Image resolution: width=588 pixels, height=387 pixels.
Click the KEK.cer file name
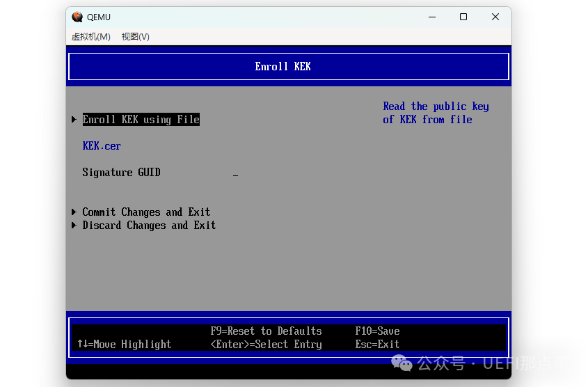point(102,146)
